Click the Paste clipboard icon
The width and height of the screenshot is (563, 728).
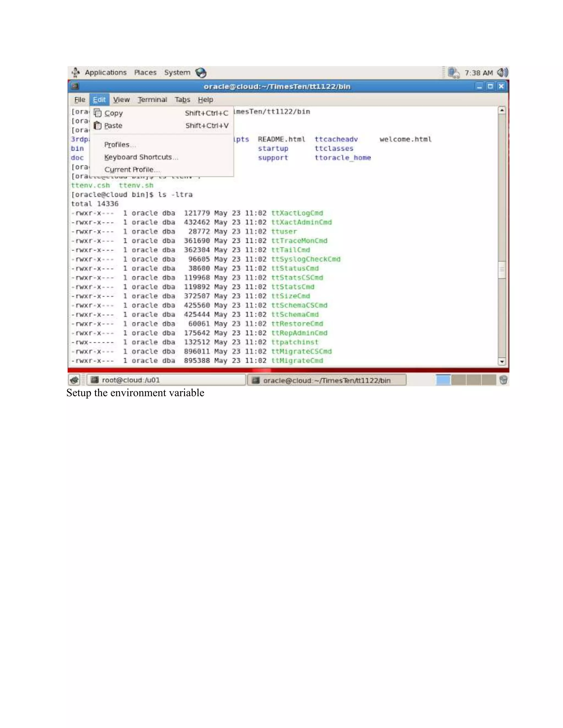97,126
